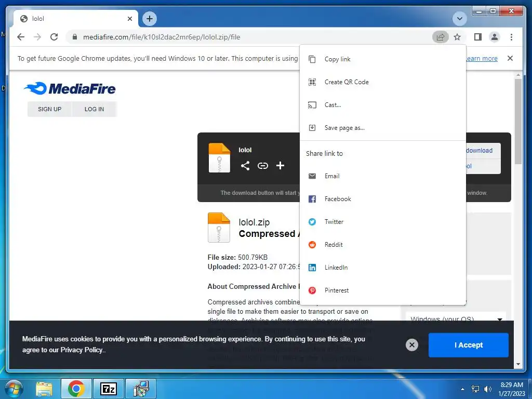Share link to Facebook

pyautogui.click(x=383, y=199)
